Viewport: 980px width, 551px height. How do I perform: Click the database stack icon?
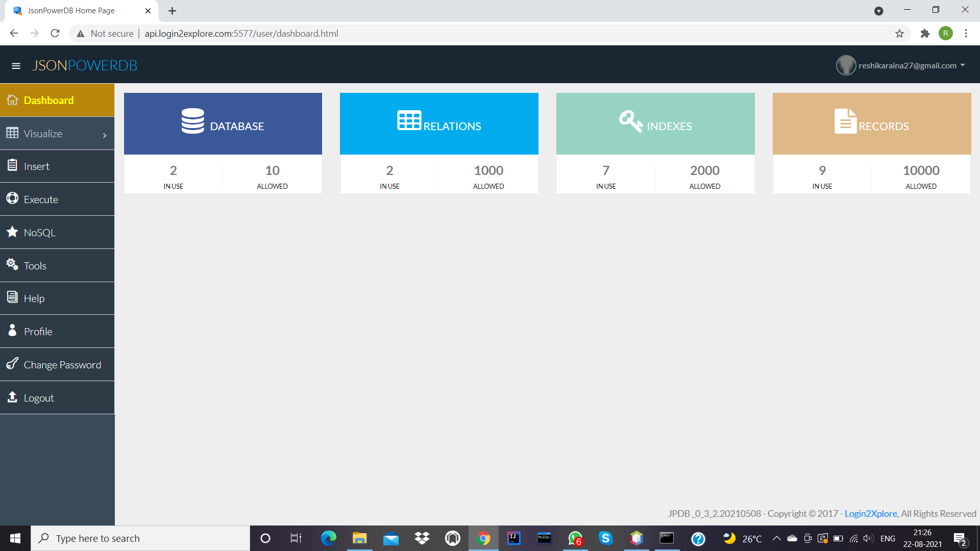(x=192, y=121)
